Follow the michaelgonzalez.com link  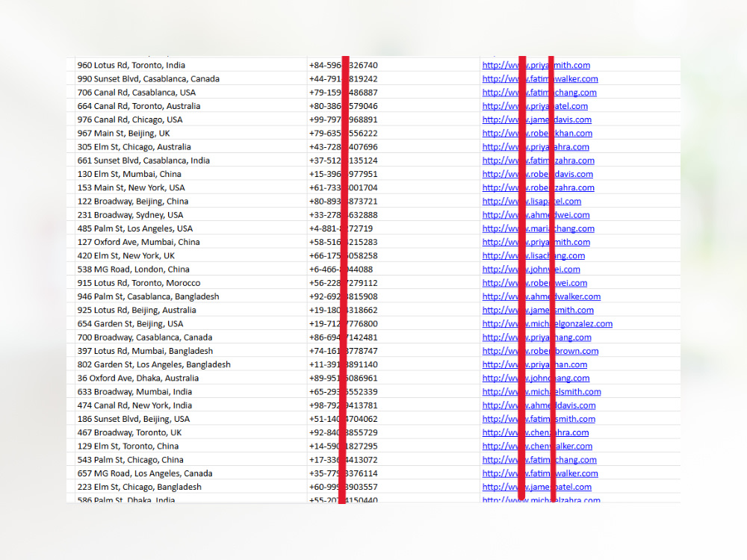point(548,324)
